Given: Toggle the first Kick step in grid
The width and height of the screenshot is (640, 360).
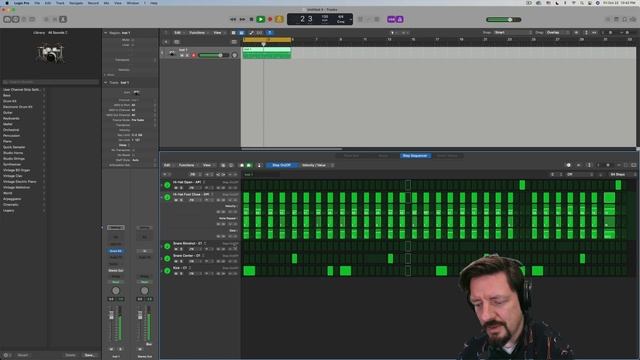Looking at the screenshot, I should [249, 271].
